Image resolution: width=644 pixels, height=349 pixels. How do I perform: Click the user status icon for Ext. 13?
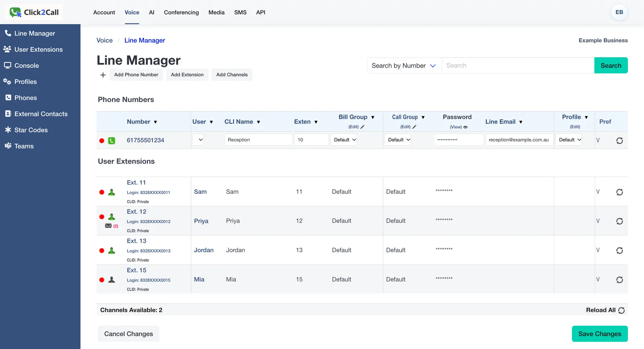coord(111,251)
